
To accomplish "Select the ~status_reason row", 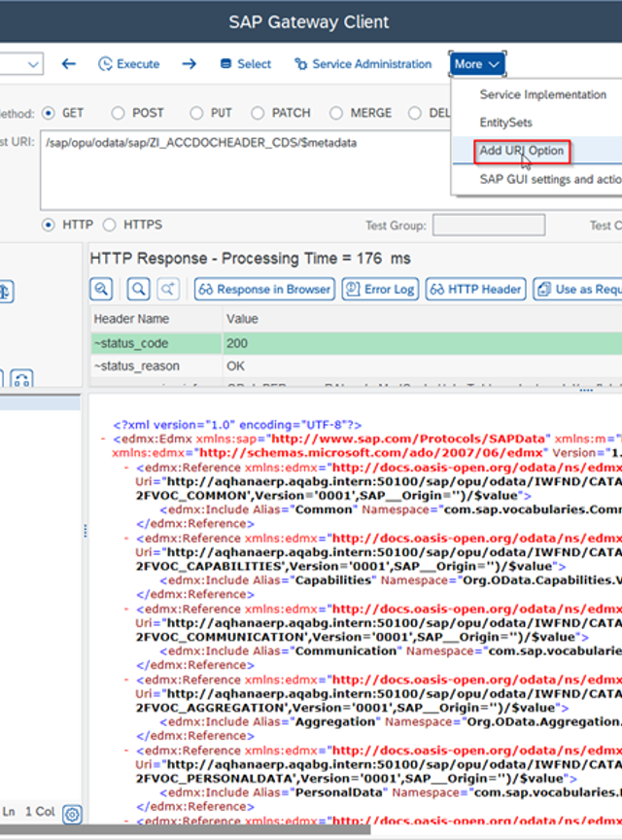I will (357, 367).
